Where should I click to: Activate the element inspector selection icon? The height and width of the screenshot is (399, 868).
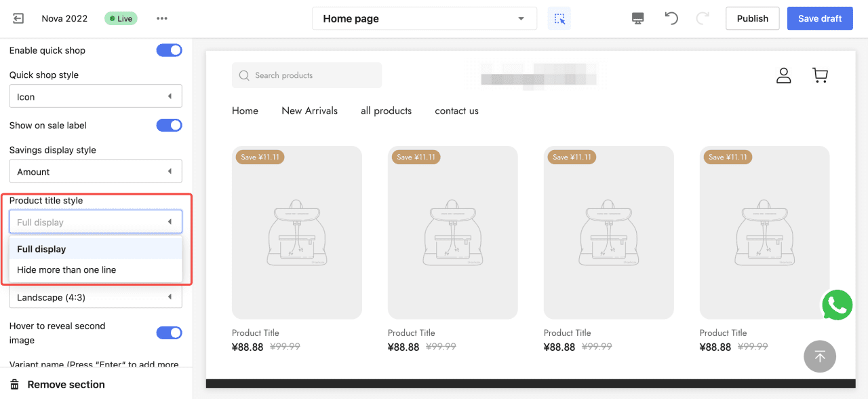[x=559, y=18]
